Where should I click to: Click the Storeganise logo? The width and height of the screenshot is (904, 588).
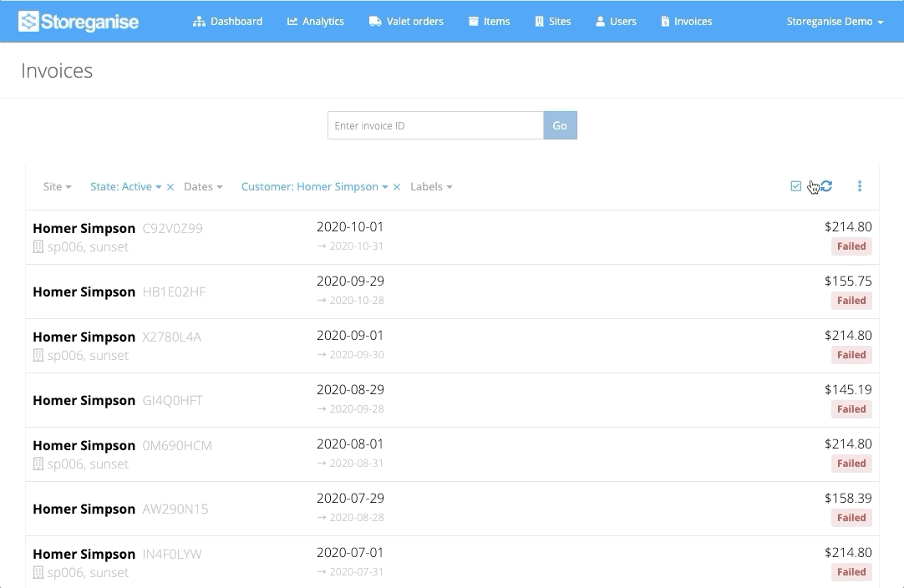(79, 22)
